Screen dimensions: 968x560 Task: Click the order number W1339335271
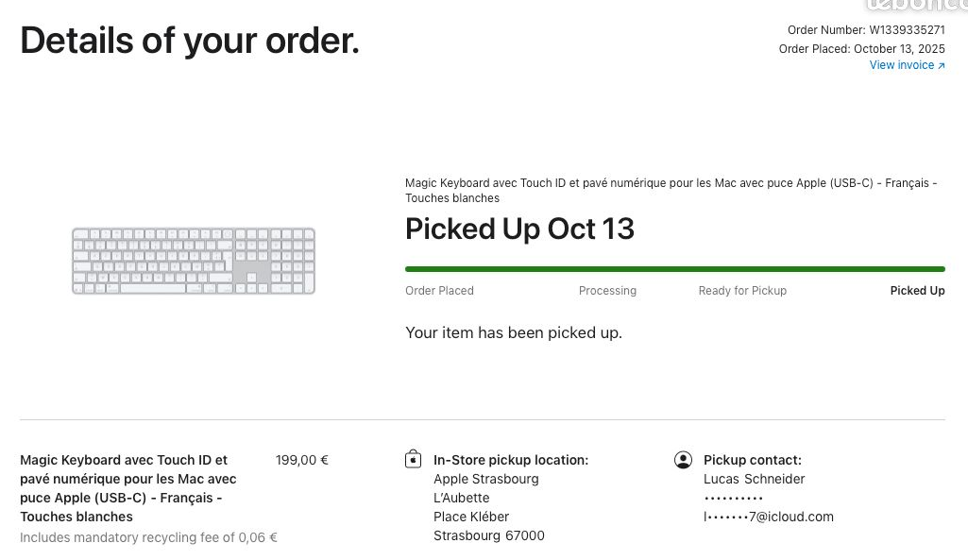(x=907, y=30)
